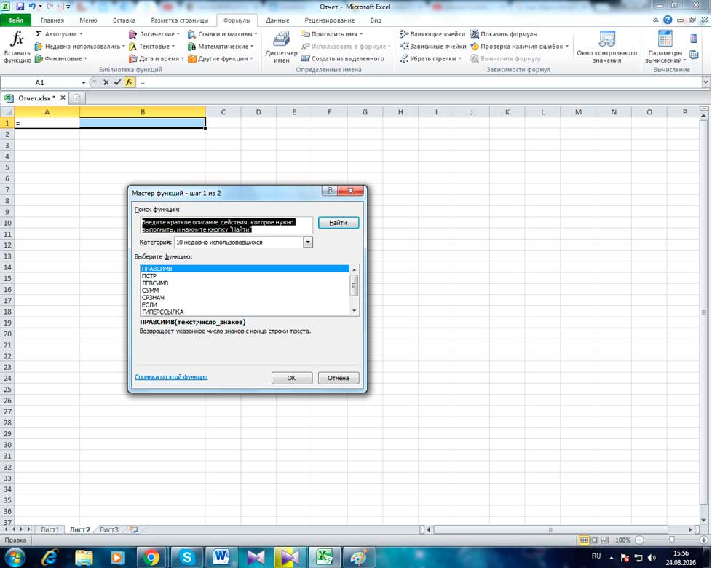Expand the Категория dropdown in the dialog

pos(308,242)
